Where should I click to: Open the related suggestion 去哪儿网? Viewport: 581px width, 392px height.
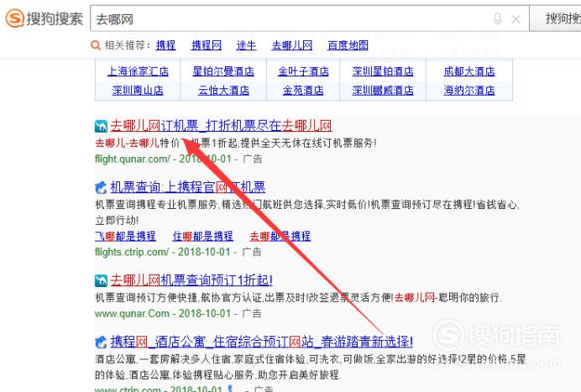click(x=292, y=45)
